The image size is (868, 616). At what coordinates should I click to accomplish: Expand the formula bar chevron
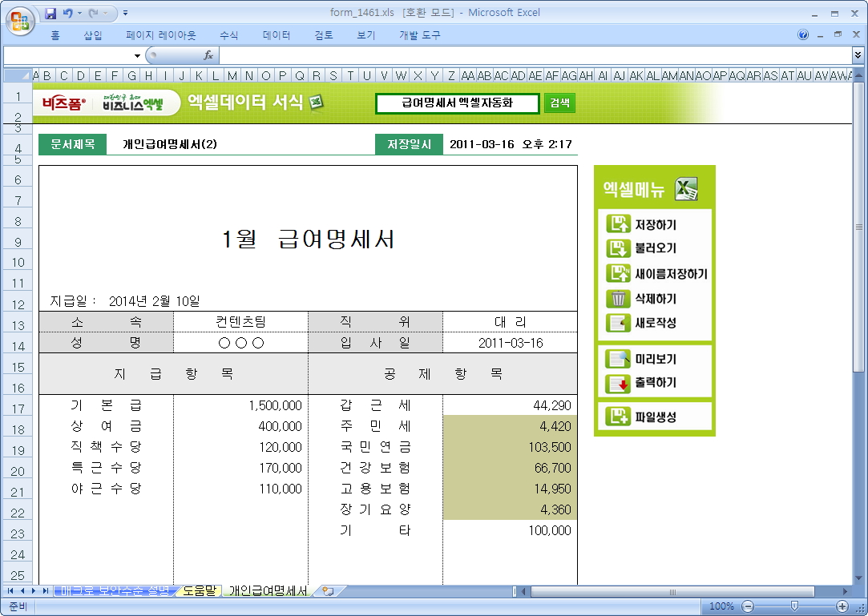point(858,54)
